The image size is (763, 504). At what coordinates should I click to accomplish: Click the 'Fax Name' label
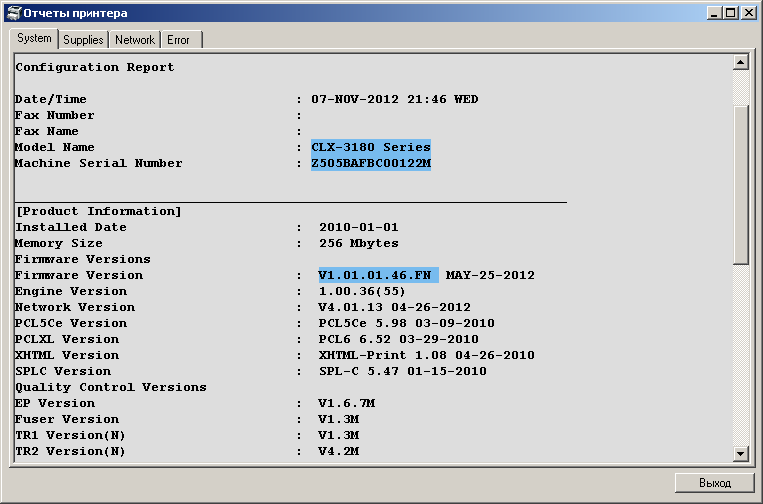pos(46,131)
